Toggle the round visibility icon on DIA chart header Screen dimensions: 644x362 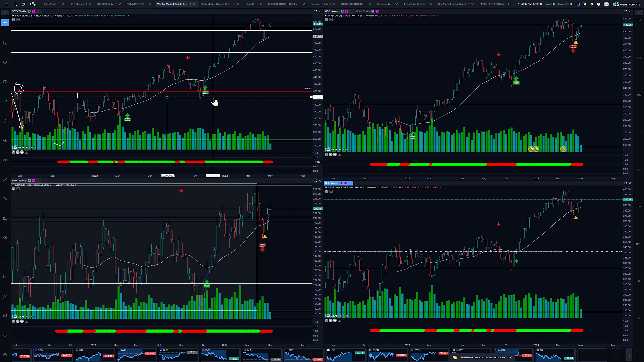click(326, 191)
